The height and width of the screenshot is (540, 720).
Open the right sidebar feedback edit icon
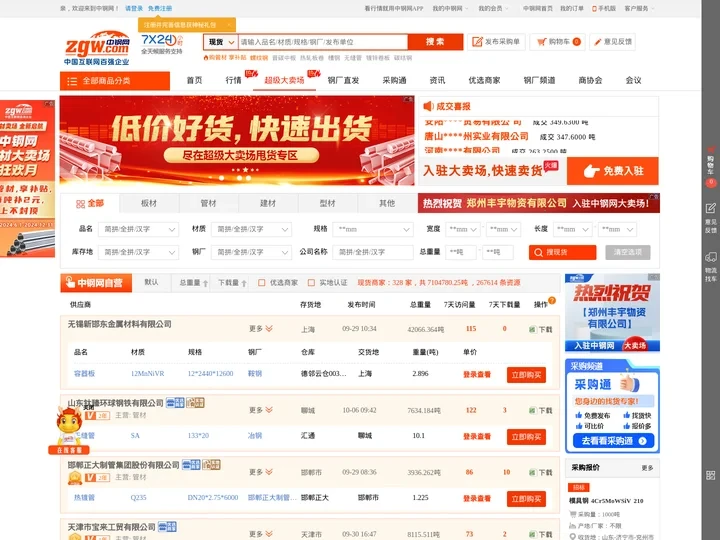[711, 208]
